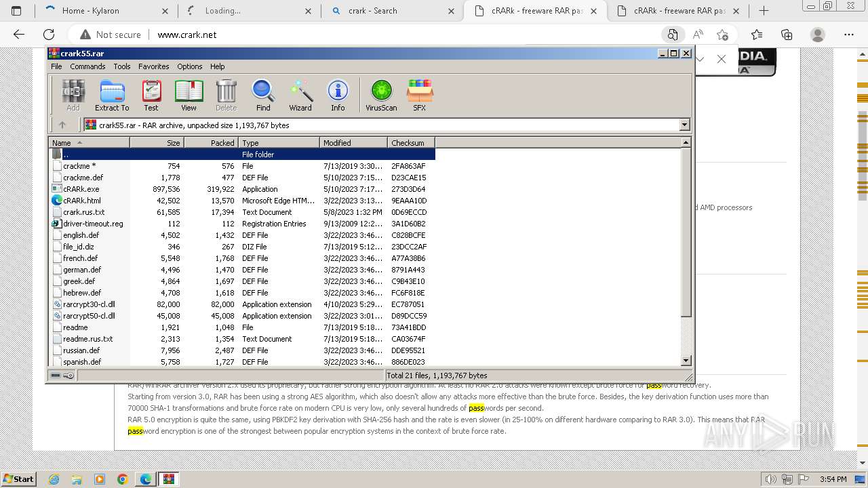Select the parent folder ".." row

[242, 155]
